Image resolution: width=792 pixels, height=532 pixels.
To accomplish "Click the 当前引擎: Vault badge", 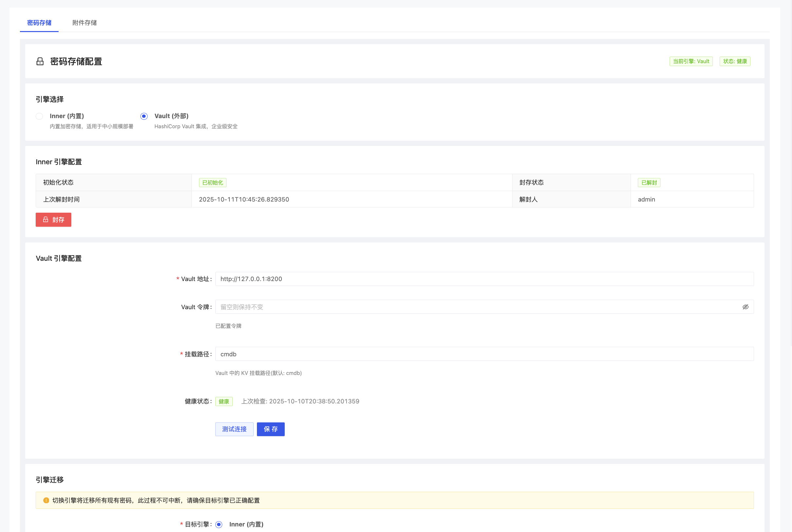I will point(691,62).
